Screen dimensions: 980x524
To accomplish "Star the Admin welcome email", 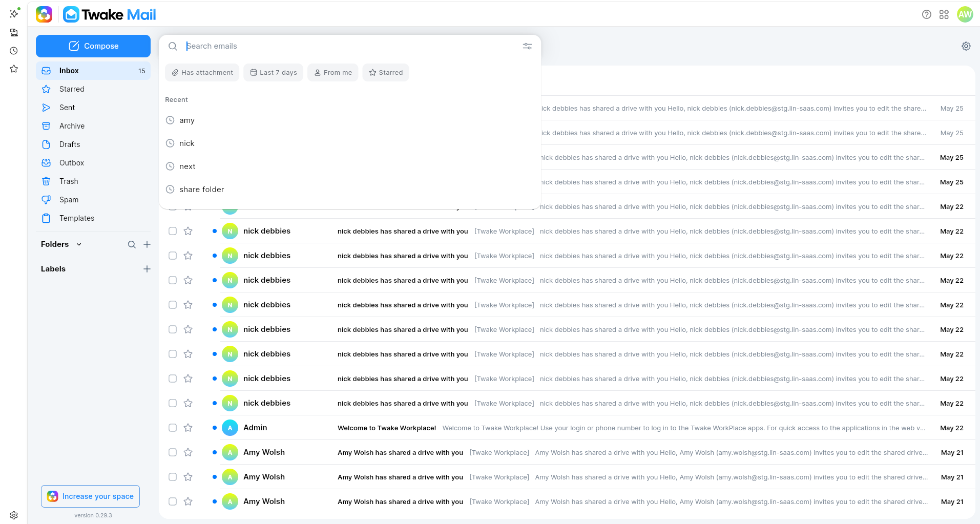I will [x=188, y=428].
